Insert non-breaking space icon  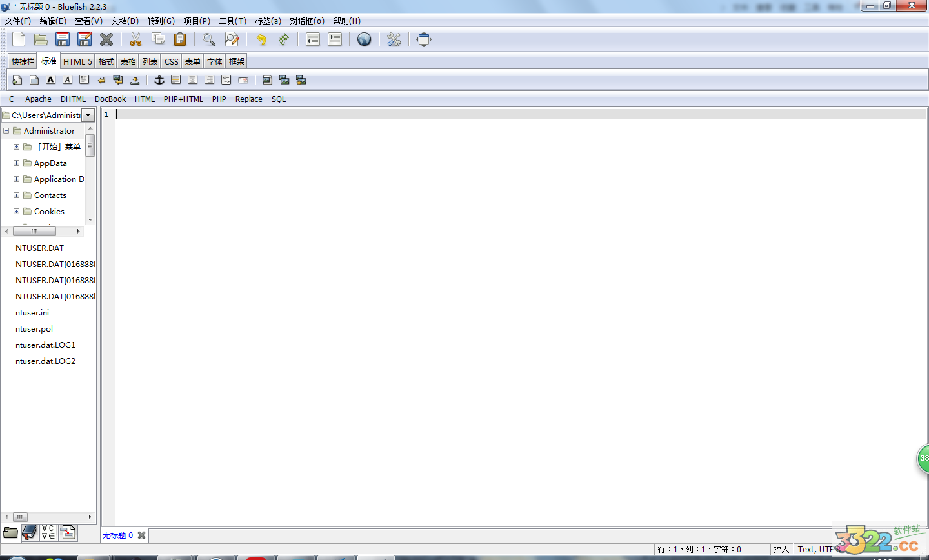pos(135,80)
